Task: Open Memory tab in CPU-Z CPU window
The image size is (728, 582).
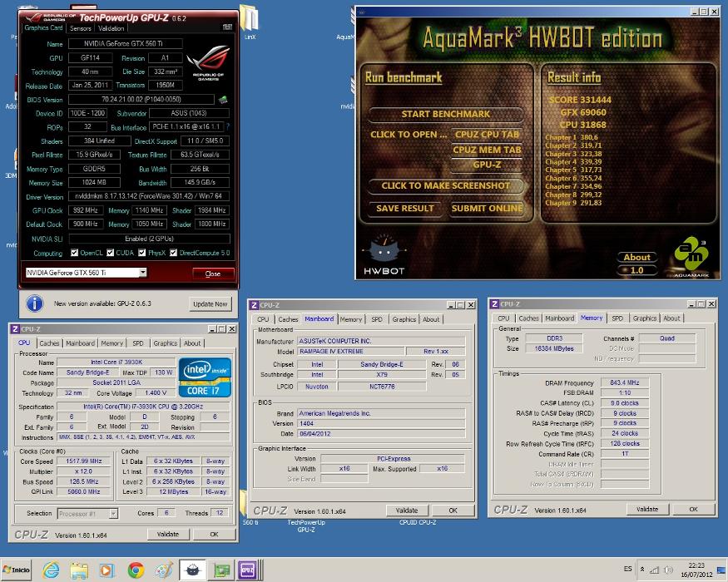Action: click(111, 343)
